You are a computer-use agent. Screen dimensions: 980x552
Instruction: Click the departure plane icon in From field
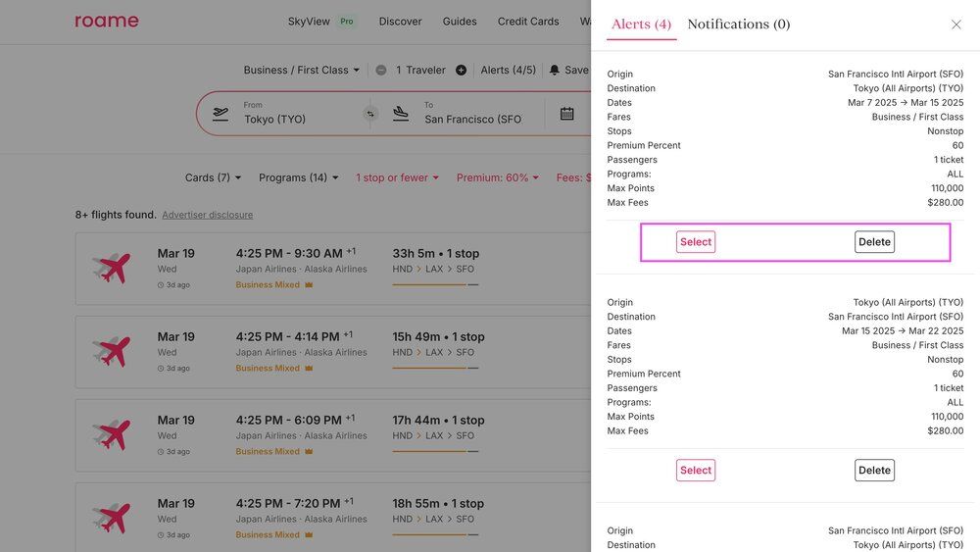point(220,114)
